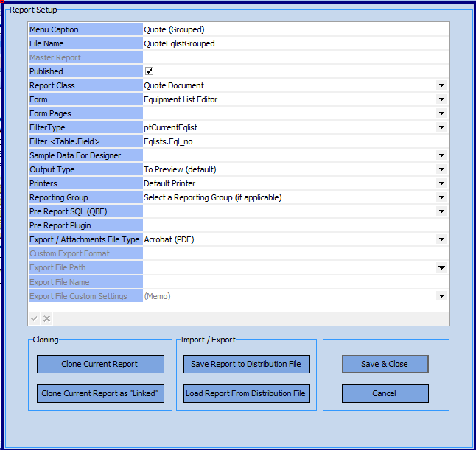This screenshot has width=476, height=450.
Task: Click Load Report From Distribution File
Action: click(x=246, y=393)
